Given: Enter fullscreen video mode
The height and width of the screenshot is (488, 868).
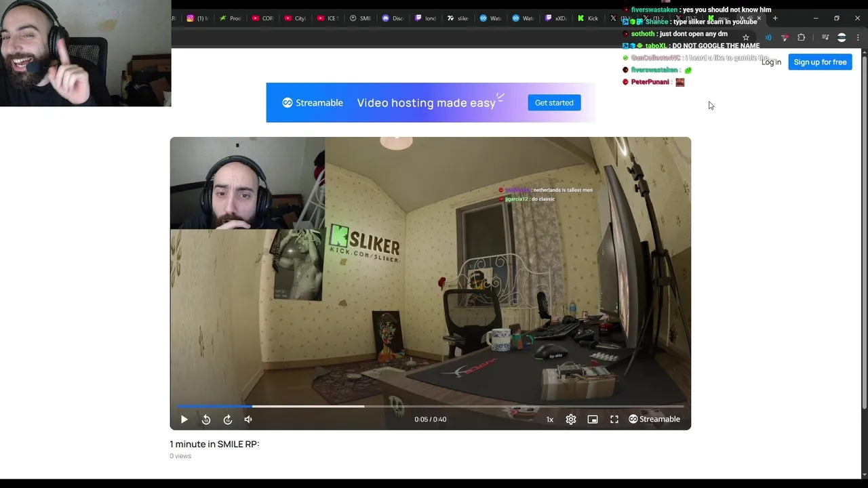Looking at the screenshot, I should pyautogui.click(x=614, y=420).
